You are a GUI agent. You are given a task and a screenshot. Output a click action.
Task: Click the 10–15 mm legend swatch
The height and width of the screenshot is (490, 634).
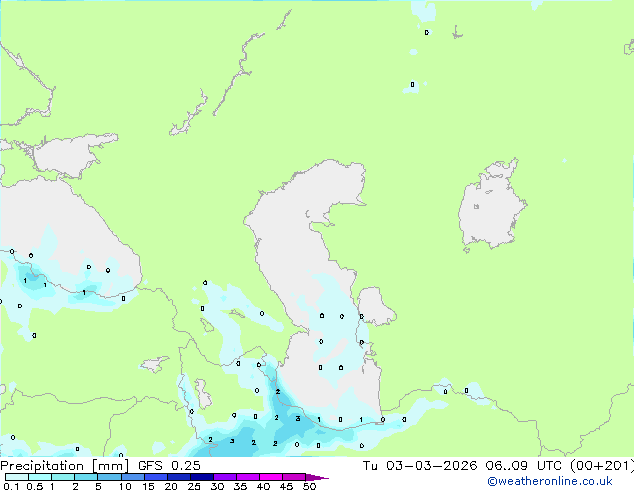(133, 477)
